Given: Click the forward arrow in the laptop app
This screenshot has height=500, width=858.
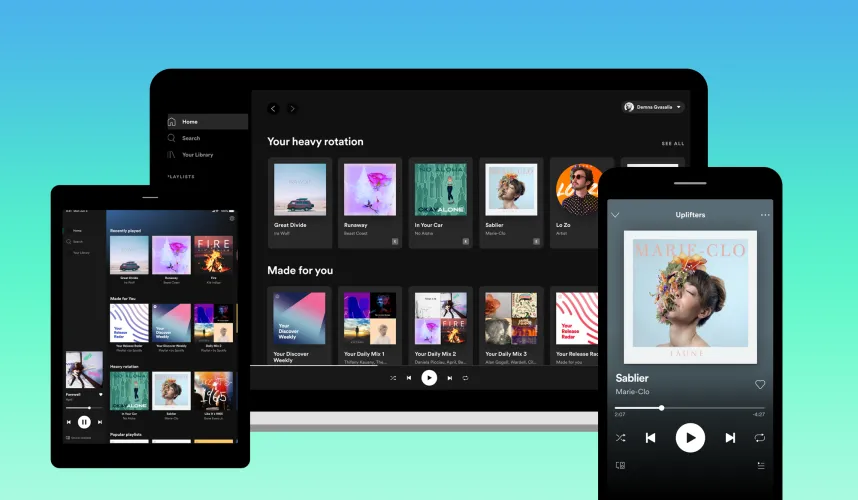Looking at the screenshot, I should click(x=292, y=108).
